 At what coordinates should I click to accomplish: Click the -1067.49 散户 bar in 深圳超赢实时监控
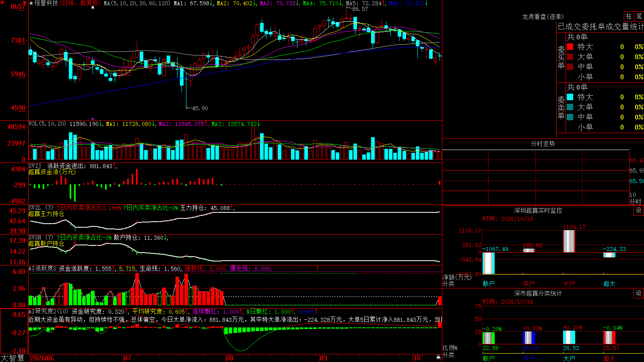pyautogui.click(x=489, y=263)
